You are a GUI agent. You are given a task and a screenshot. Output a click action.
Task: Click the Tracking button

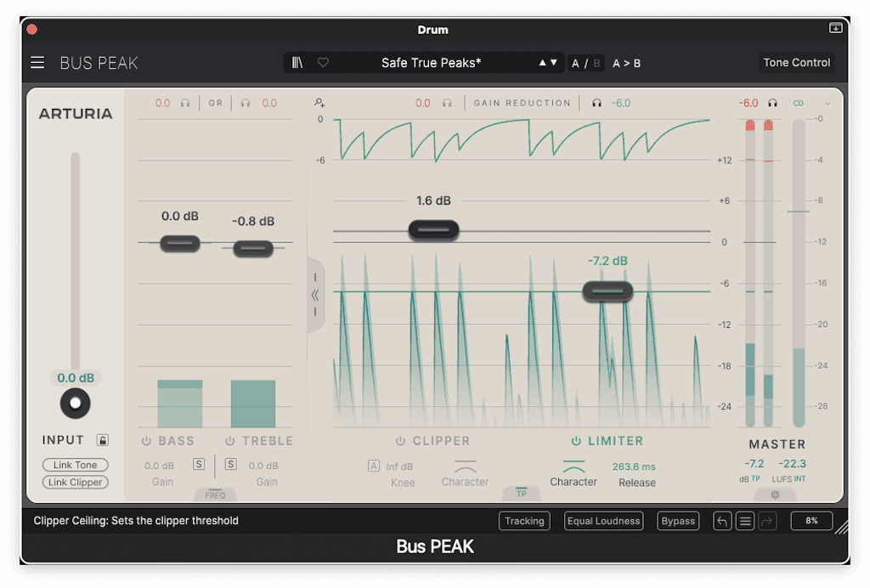tap(524, 521)
